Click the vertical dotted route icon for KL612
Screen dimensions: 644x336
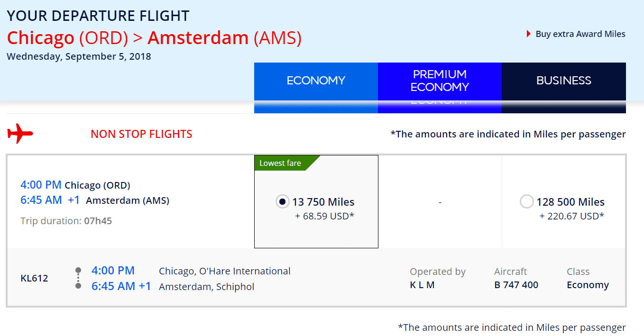coord(78,278)
